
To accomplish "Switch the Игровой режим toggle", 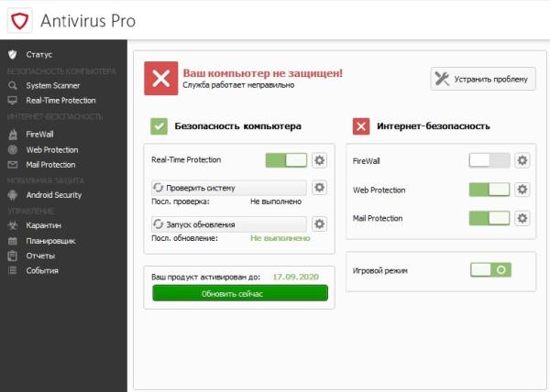I will point(490,270).
